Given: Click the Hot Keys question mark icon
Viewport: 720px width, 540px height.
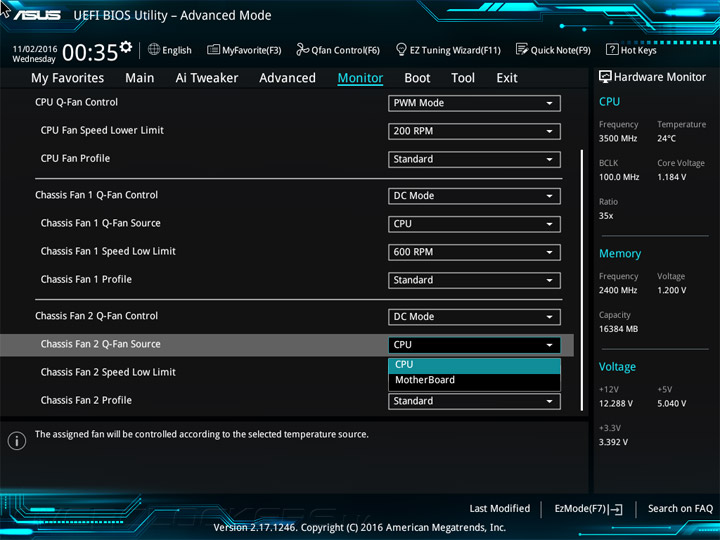Looking at the screenshot, I should (x=612, y=49).
